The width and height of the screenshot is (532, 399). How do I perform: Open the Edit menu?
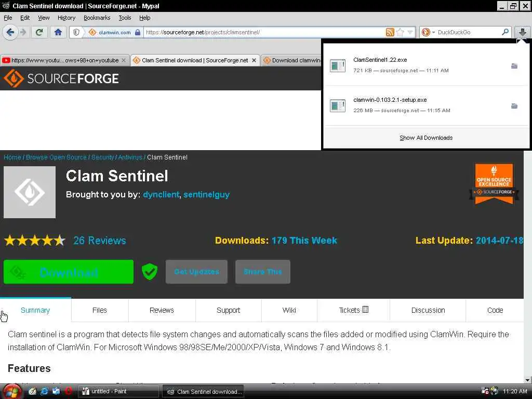coord(25,18)
